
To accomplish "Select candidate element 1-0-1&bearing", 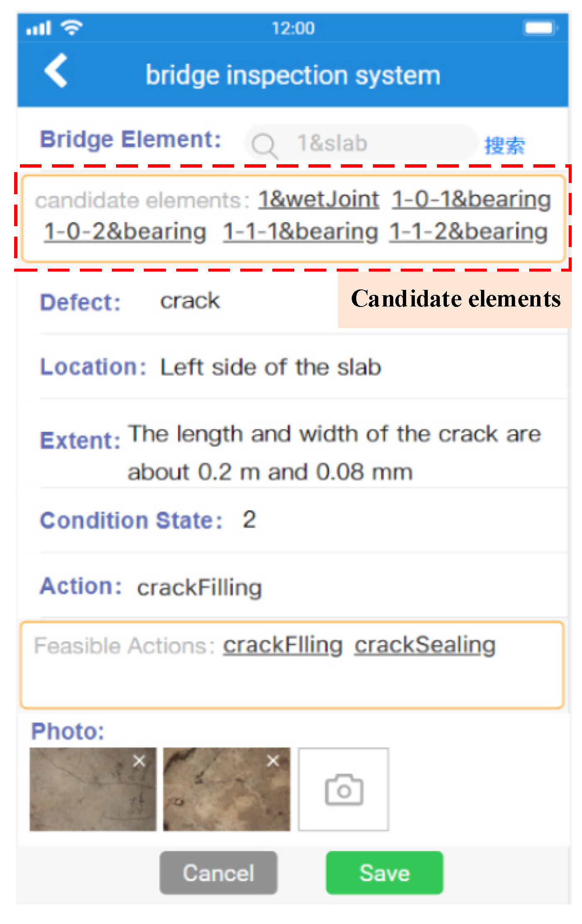I will click(471, 199).
